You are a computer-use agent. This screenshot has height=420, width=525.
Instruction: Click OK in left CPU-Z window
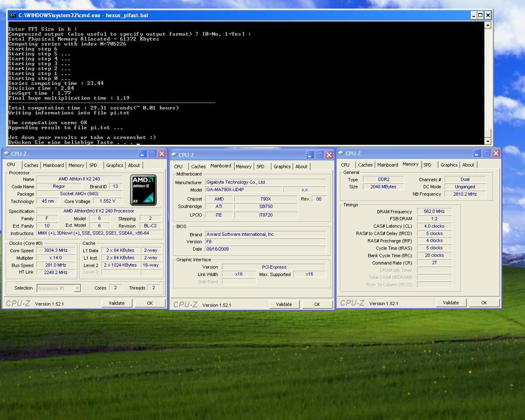[x=150, y=303]
